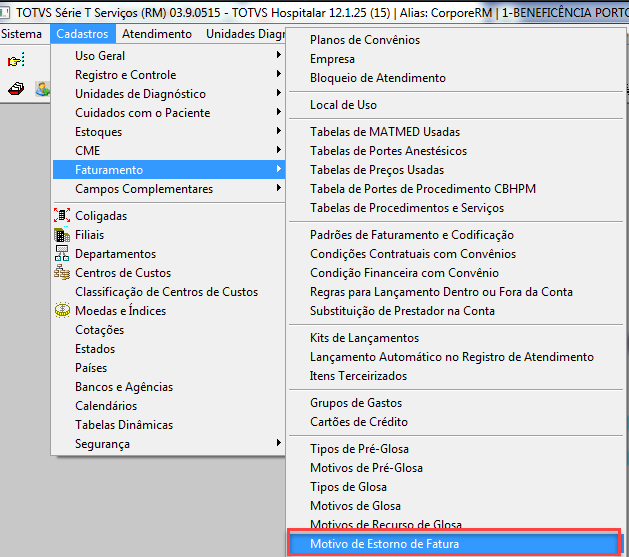Expand the Estoques submenu
Viewport: 629px width, 557px height.
tap(168, 132)
